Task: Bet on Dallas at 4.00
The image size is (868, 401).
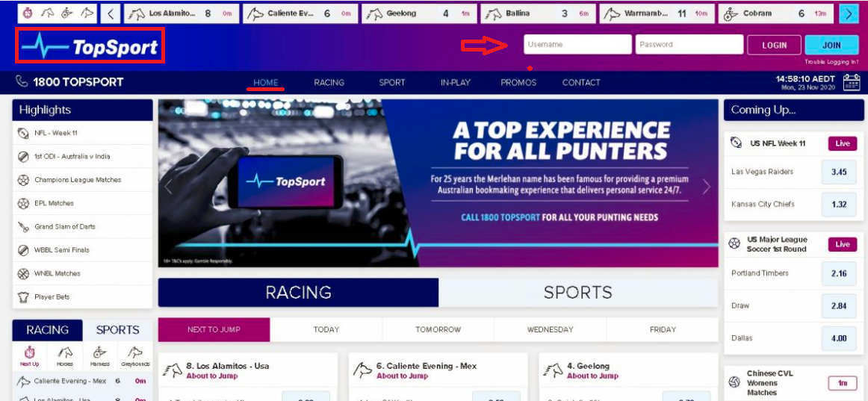Action: [x=839, y=338]
